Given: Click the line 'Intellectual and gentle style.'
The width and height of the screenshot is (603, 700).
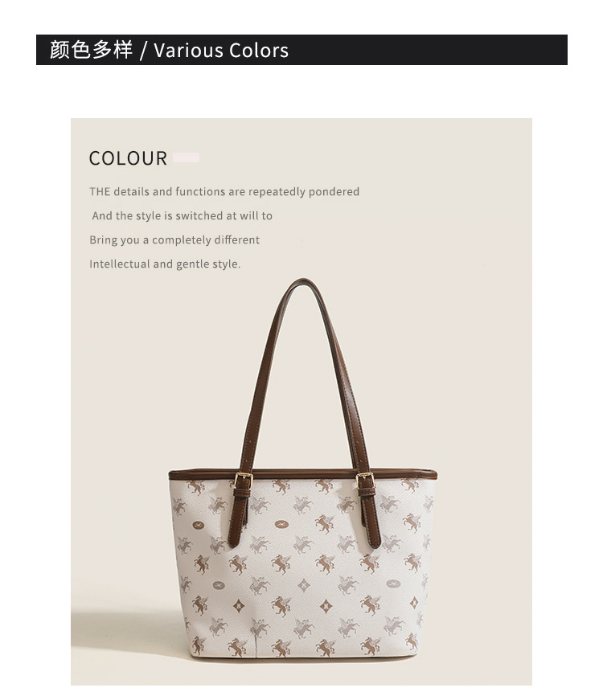Looking at the screenshot, I should point(165,264).
